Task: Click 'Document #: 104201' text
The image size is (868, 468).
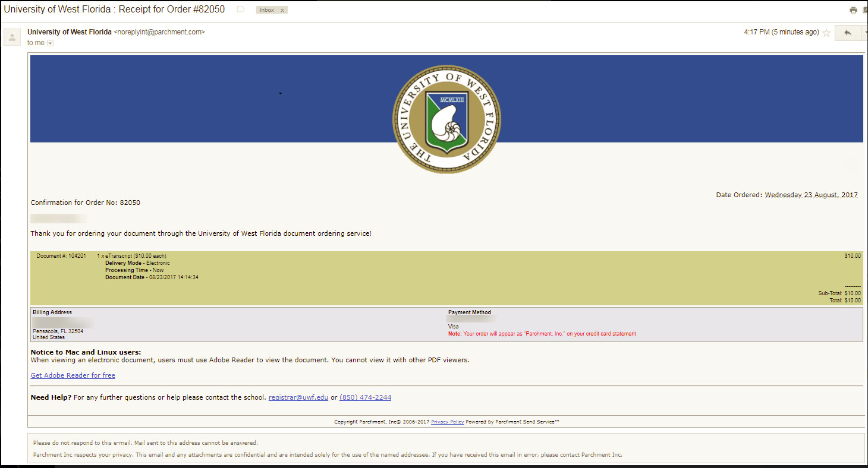Action: pyautogui.click(x=61, y=256)
